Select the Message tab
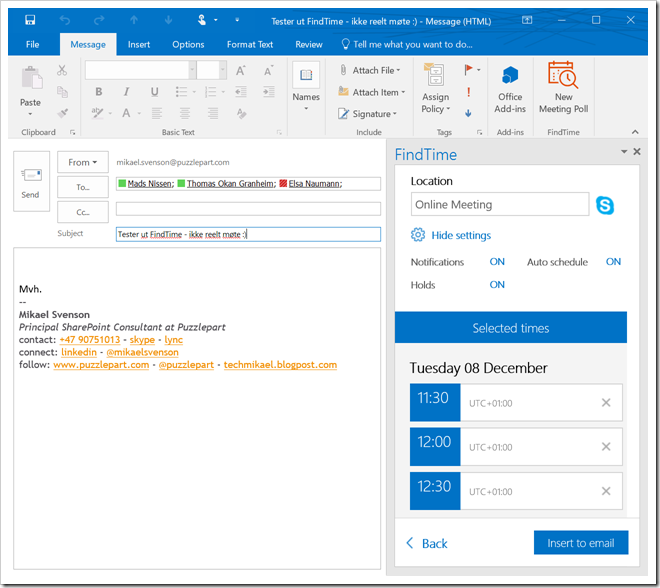This screenshot has height=588, width=660. (x=88, y=44)
